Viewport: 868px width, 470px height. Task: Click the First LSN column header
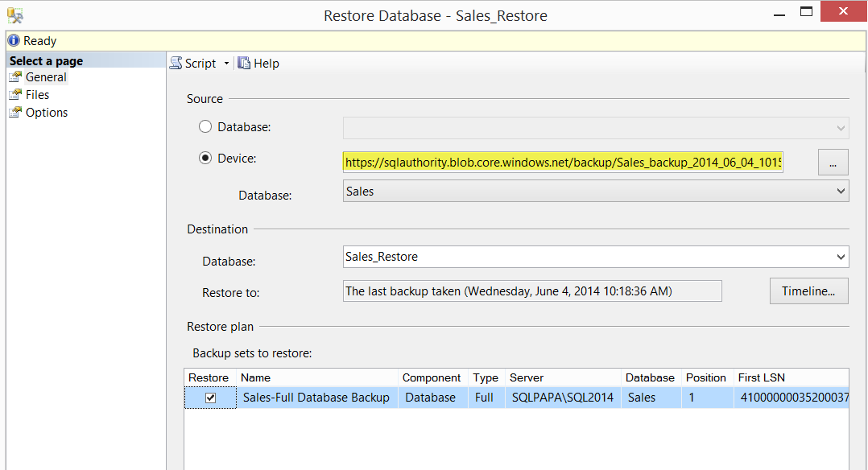(791, 377)
